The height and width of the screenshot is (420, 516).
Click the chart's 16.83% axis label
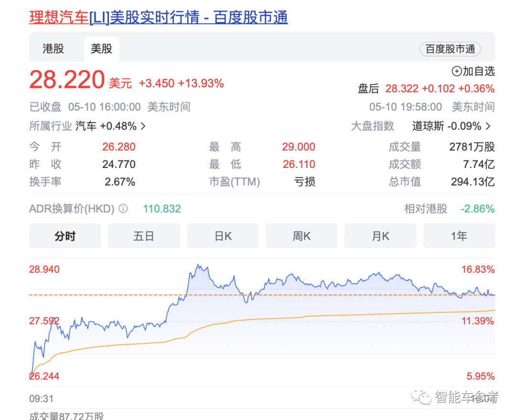point(478,270)
